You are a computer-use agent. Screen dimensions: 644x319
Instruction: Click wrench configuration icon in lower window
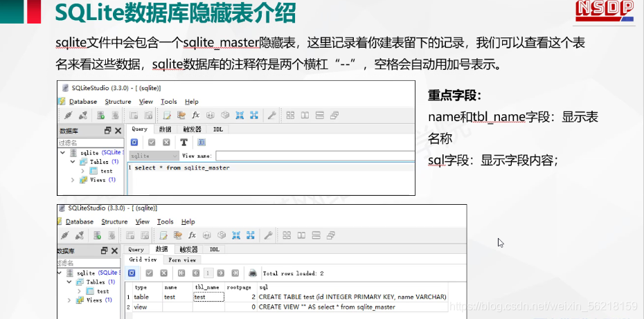coord(268,236)
